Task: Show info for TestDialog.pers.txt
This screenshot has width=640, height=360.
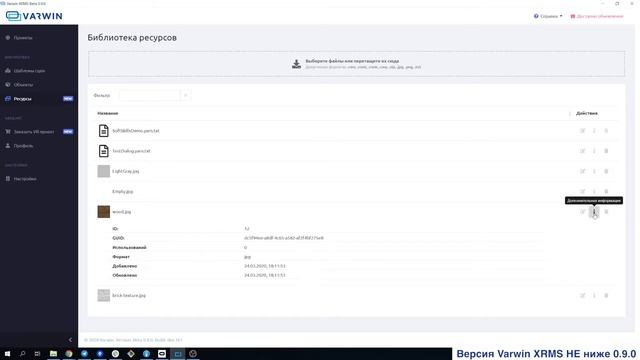Action: click(594, 151)
